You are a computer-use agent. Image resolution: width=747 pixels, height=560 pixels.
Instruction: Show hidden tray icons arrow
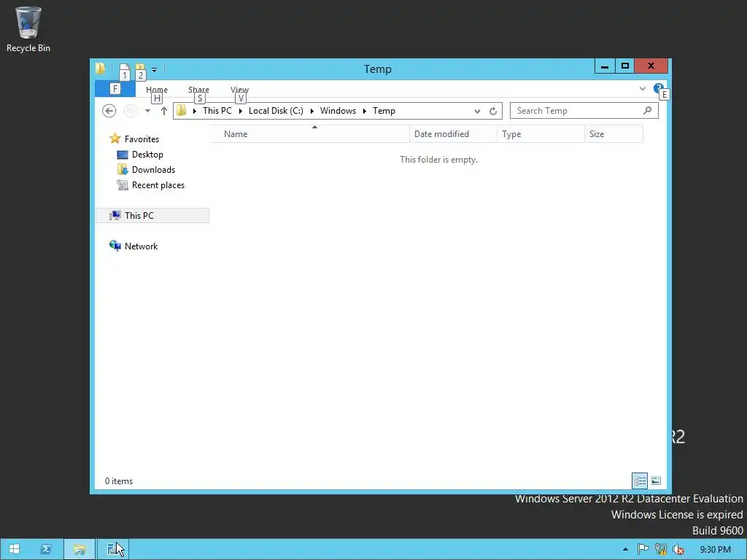[625, 550]
